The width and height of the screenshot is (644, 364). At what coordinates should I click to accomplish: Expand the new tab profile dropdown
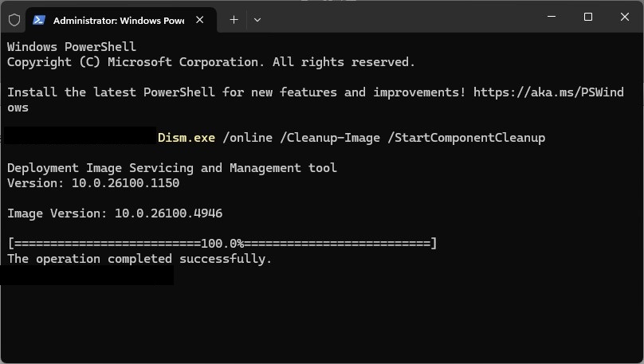(x=257, y=20)
